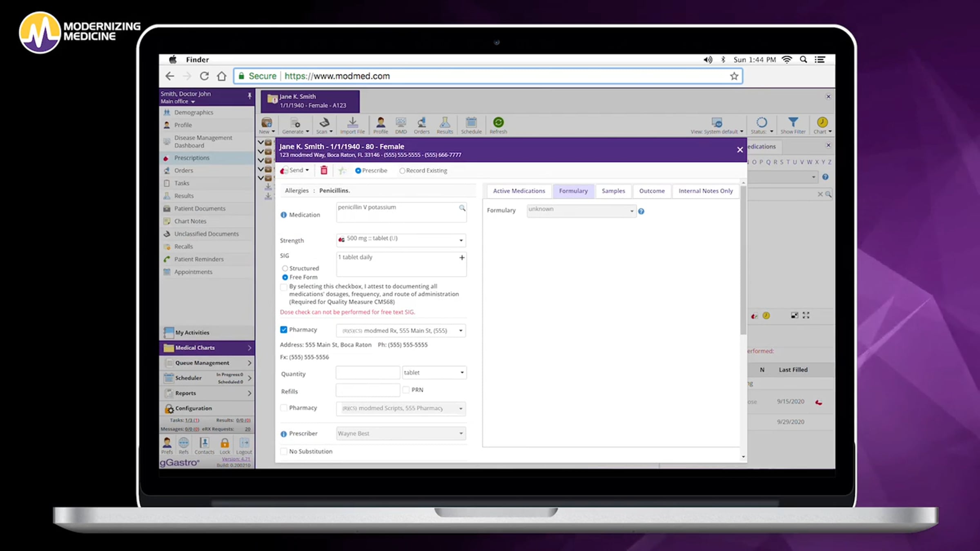Select the Record Existing radio button
The image size is (980, 551).
tap(402, 171)
